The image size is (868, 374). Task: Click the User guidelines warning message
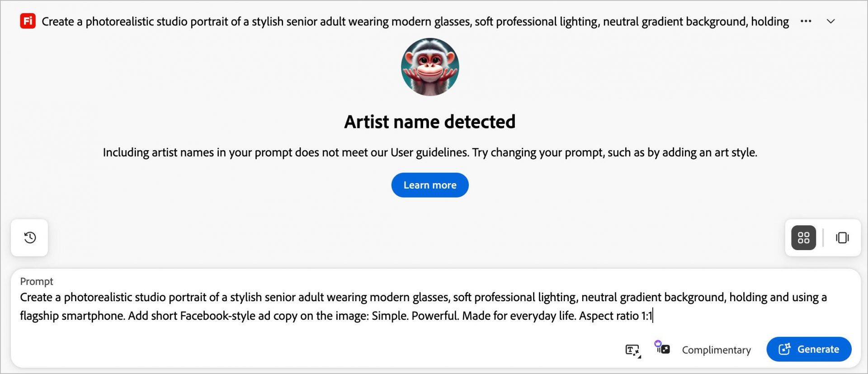pos(429,152)
